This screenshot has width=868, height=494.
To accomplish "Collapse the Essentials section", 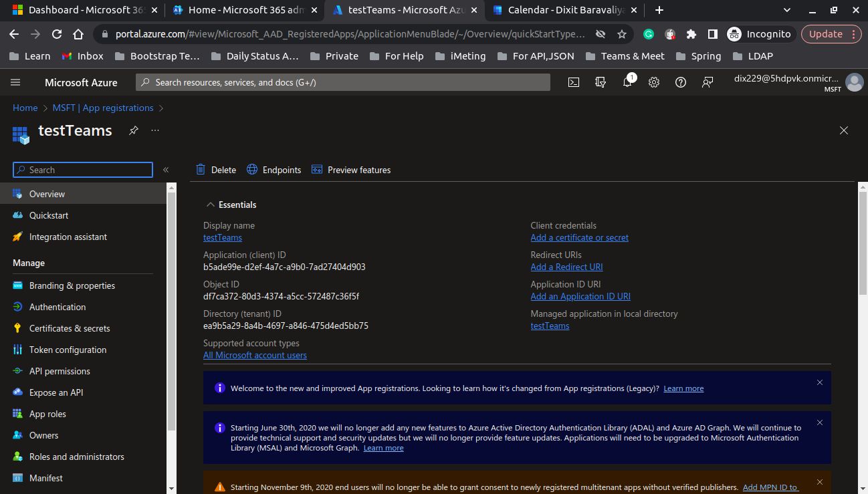I will tap(211, 205).
